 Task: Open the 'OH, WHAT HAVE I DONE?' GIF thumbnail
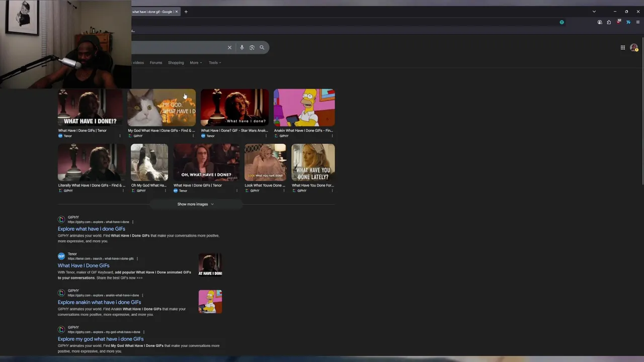(x=206, y=162)
